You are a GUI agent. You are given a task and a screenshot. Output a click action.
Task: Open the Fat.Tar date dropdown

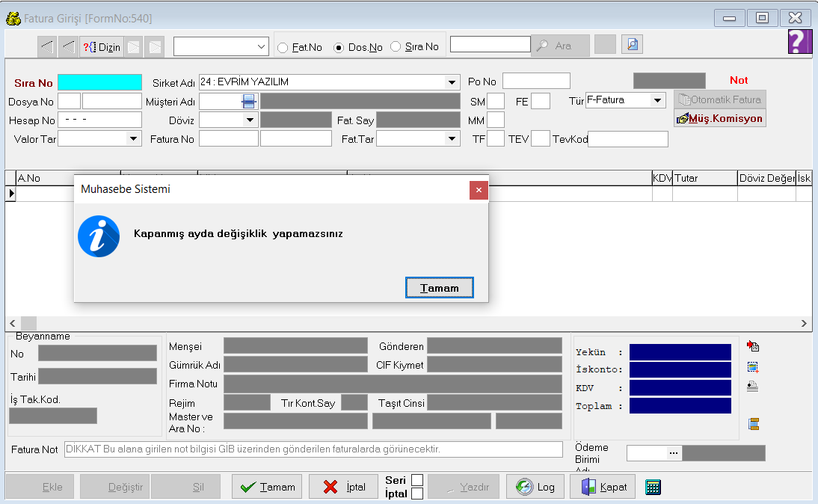(452, 139)
